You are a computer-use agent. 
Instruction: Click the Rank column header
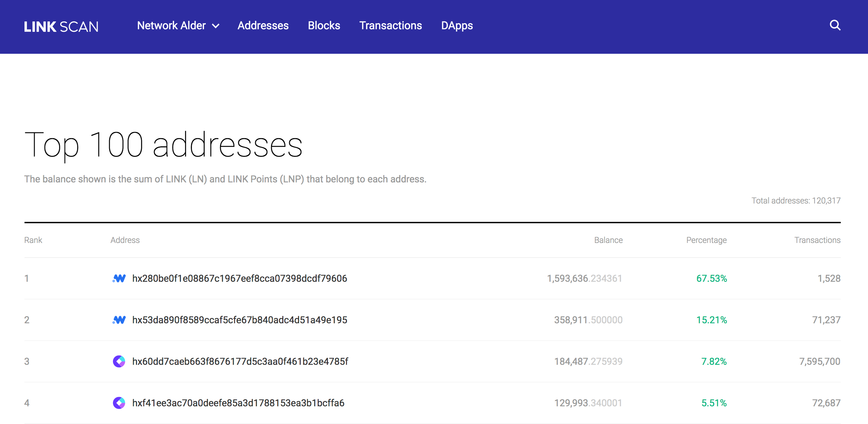tap(33, 240)
